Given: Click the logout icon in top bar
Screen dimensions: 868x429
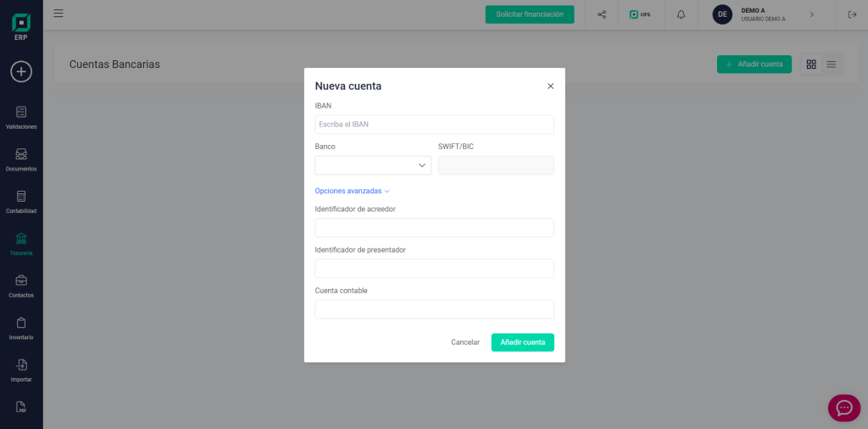Looking at the screenshot, I should [x=852, y=14].
